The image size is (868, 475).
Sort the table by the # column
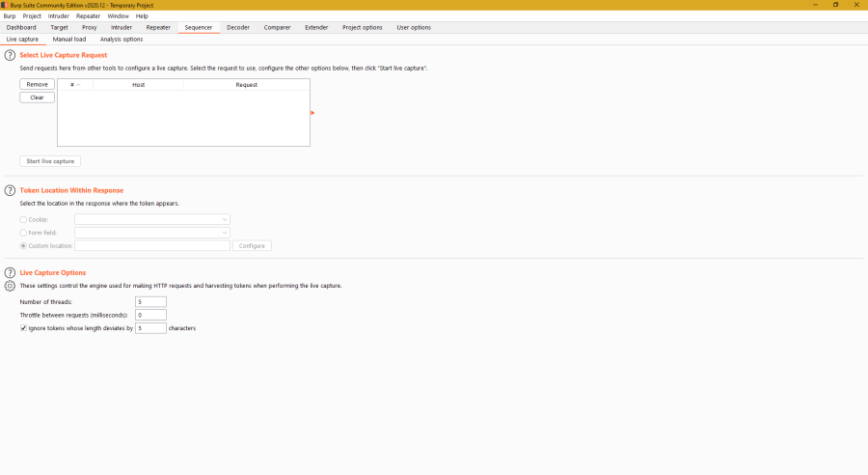coord(74,85)
